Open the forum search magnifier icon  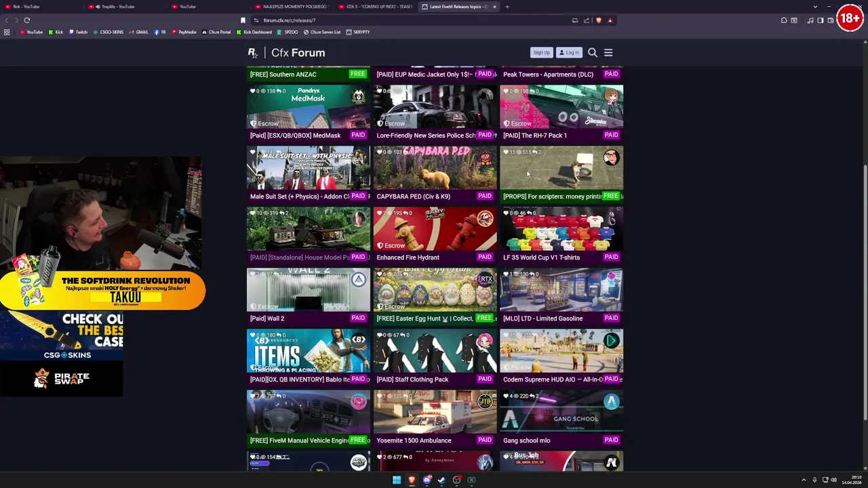pos(593,52)
